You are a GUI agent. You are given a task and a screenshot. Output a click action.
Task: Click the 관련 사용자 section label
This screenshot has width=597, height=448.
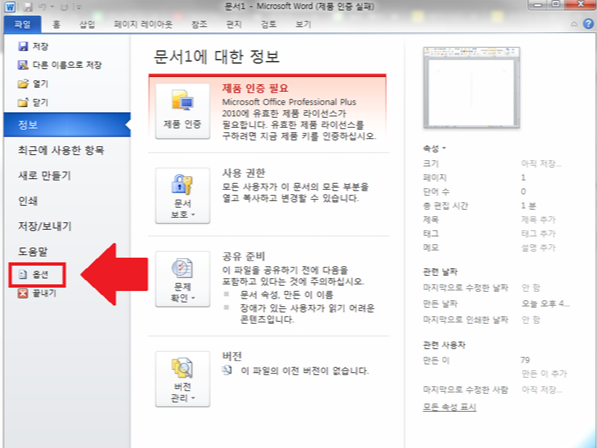(x=444, y=345)
